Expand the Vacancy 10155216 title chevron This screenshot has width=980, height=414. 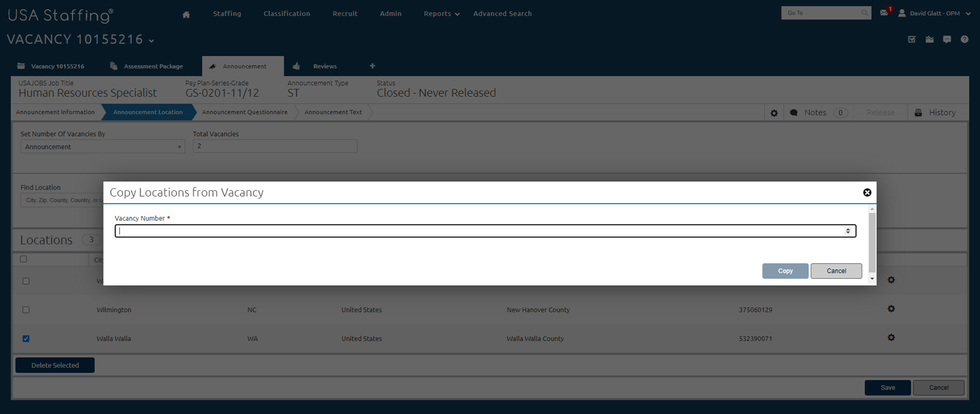[x=151, y=41]
